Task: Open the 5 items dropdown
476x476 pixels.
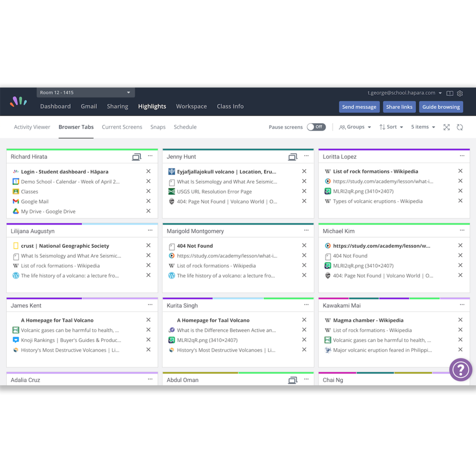Action: coord(422,127)
